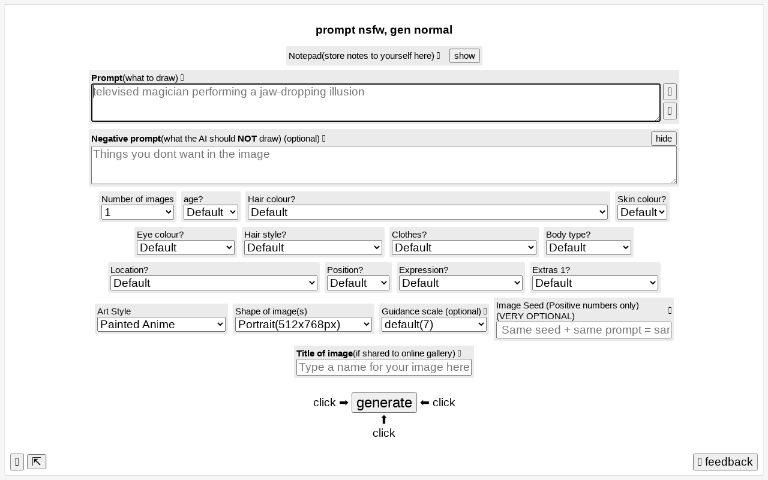Open the Number of images dropdown
Image resolution: width=768 pixels, height=480 pixels.
137,212
